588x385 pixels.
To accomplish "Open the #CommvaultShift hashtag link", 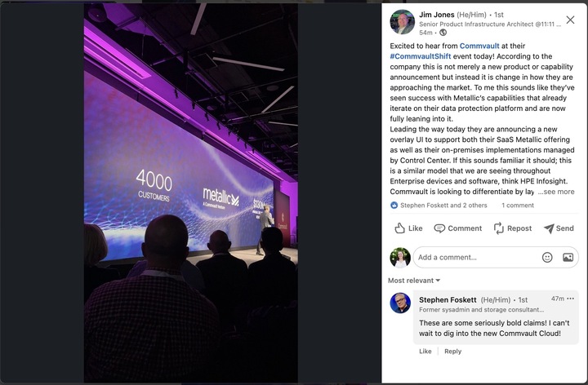I will (x=421, y=56).
